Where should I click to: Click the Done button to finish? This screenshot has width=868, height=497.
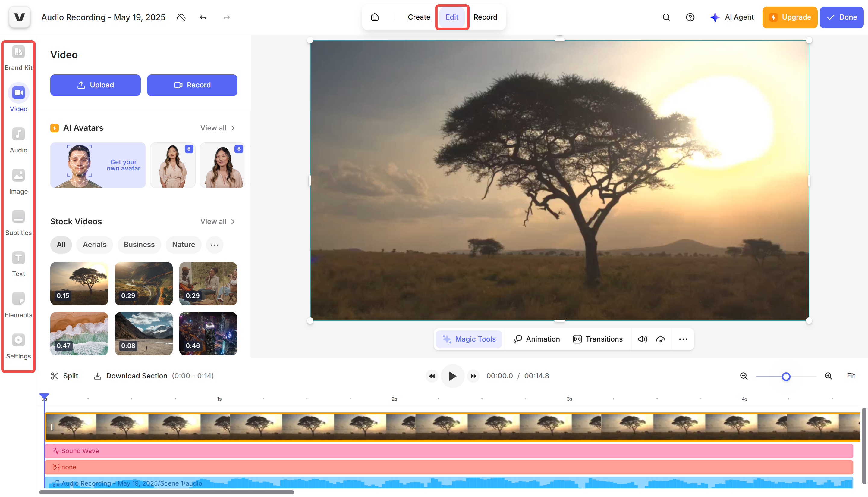click(x=842, y=17)
